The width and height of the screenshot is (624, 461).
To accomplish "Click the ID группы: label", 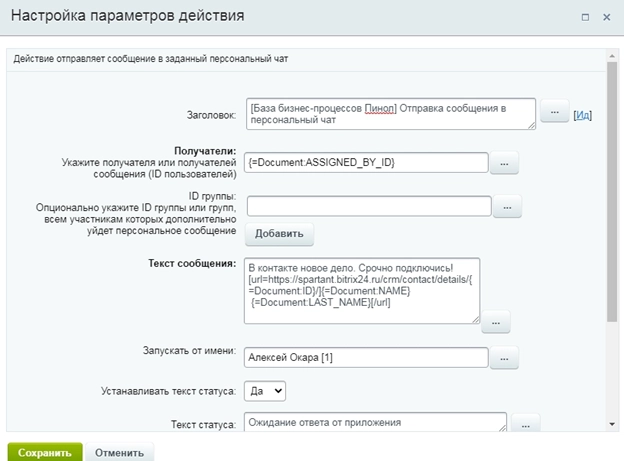I will [212, 196].
